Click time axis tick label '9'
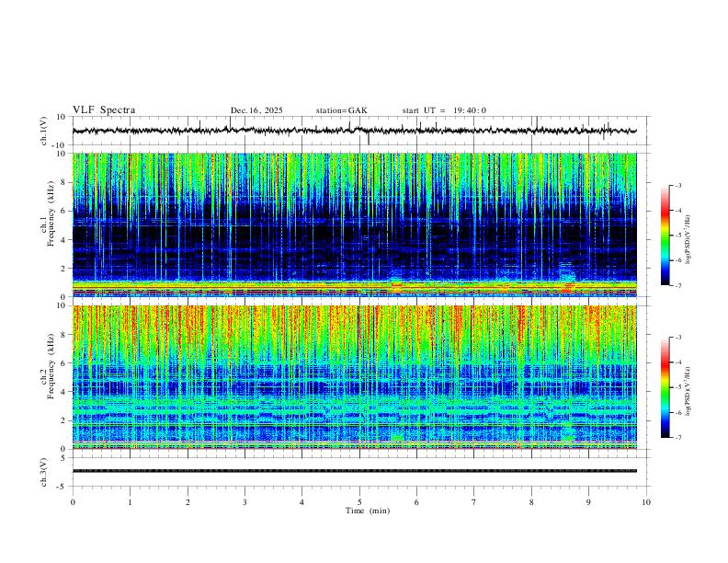This screenshot has height=563, width=728. pyautogui.click(x=588, y=502)
